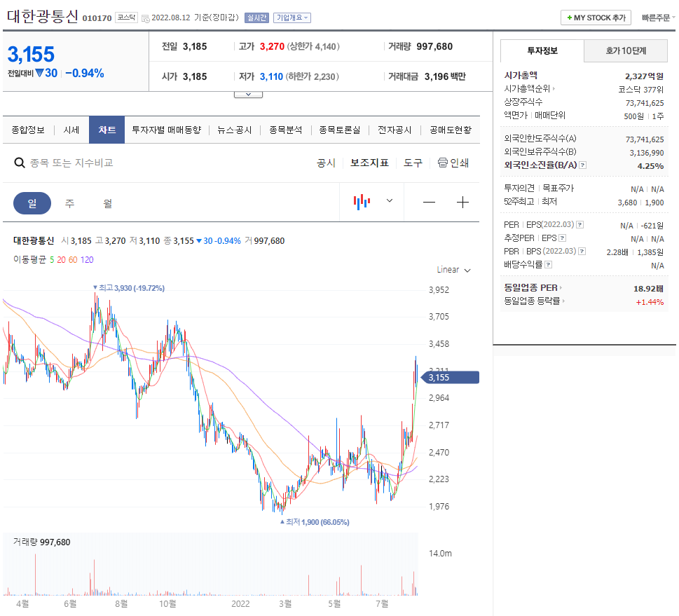
Task: Open the 종합정보 tab
Action: (28, 130)
